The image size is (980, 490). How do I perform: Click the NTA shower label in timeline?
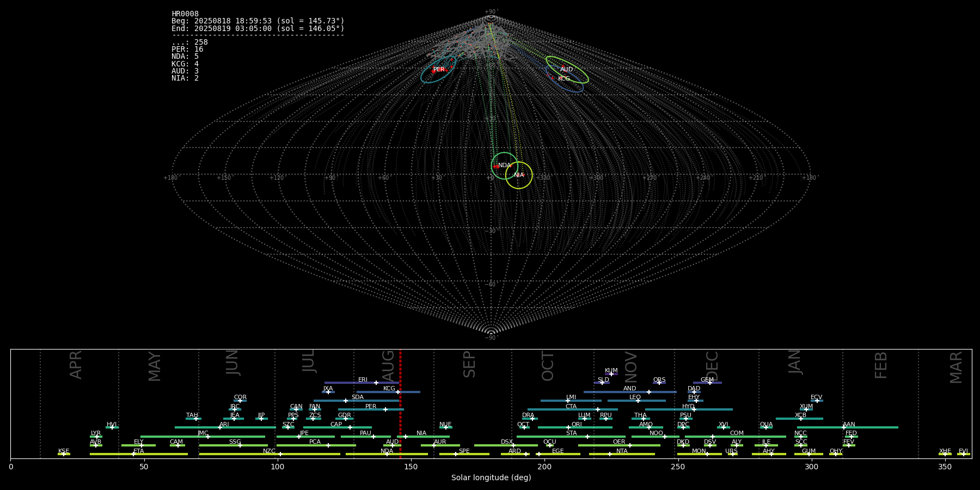622,451
